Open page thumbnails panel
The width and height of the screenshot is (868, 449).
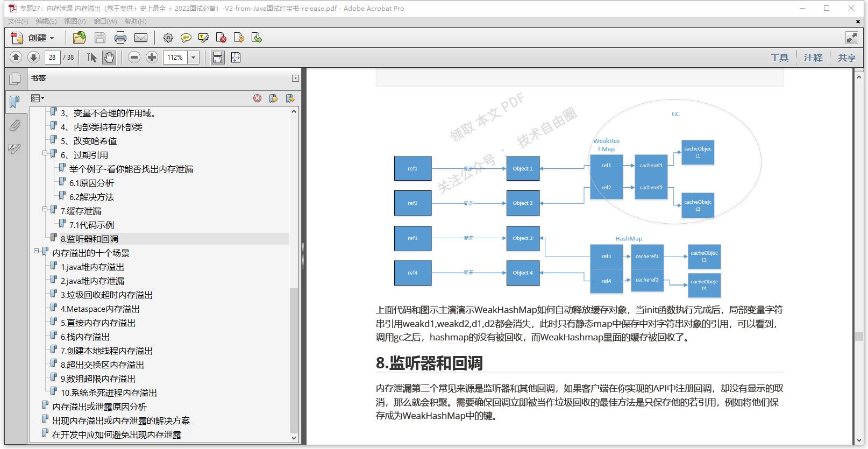click(x=15, y=79)
